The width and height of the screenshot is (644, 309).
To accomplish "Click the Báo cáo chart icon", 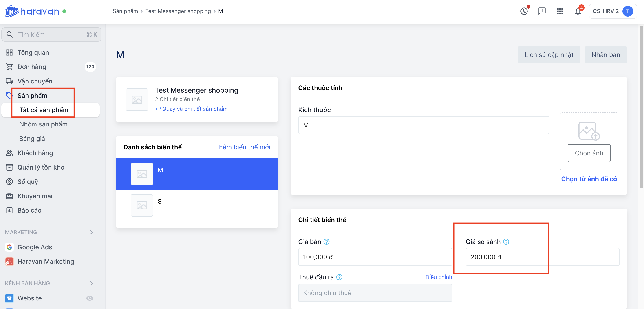I will pyautogui.click(x=9, y=210).
